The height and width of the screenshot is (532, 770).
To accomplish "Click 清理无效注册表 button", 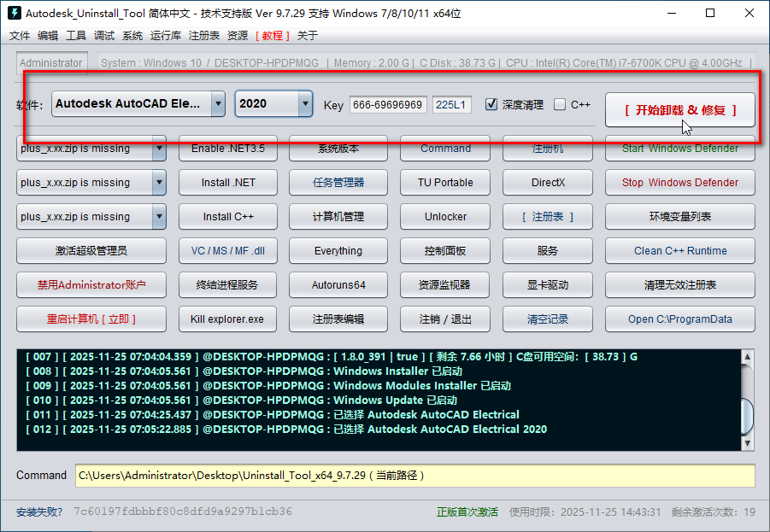I will coord(680,284).
